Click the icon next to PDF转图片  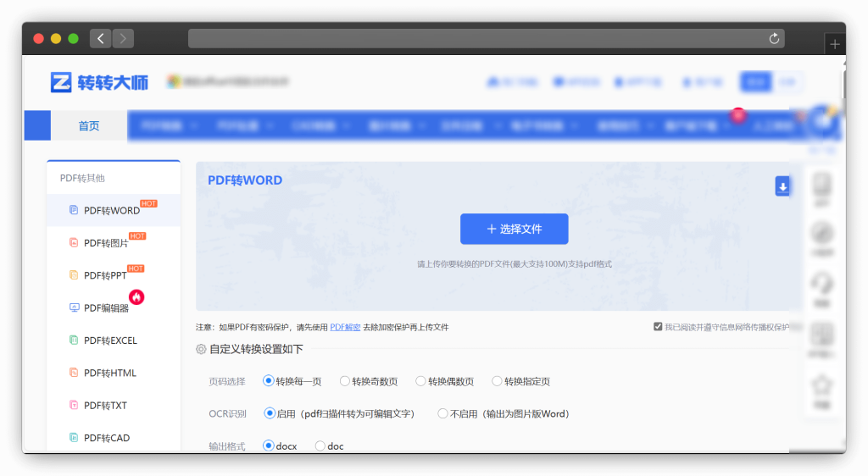(74, 243)
